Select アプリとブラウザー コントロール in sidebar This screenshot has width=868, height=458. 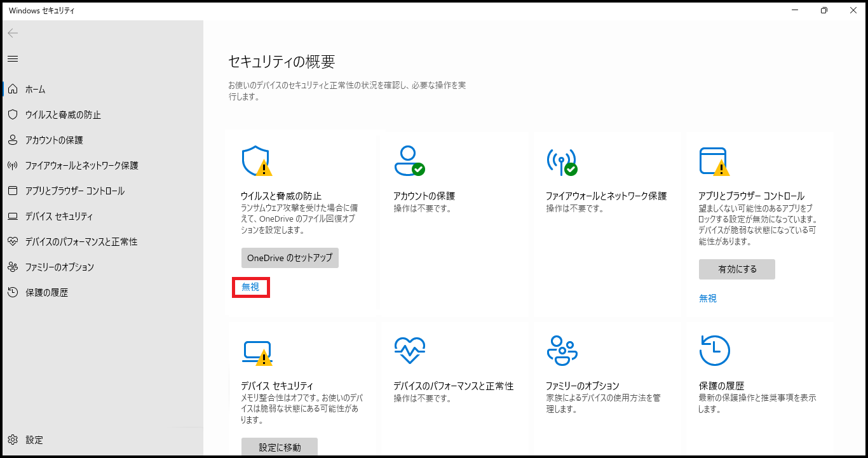tap(75, 191)
